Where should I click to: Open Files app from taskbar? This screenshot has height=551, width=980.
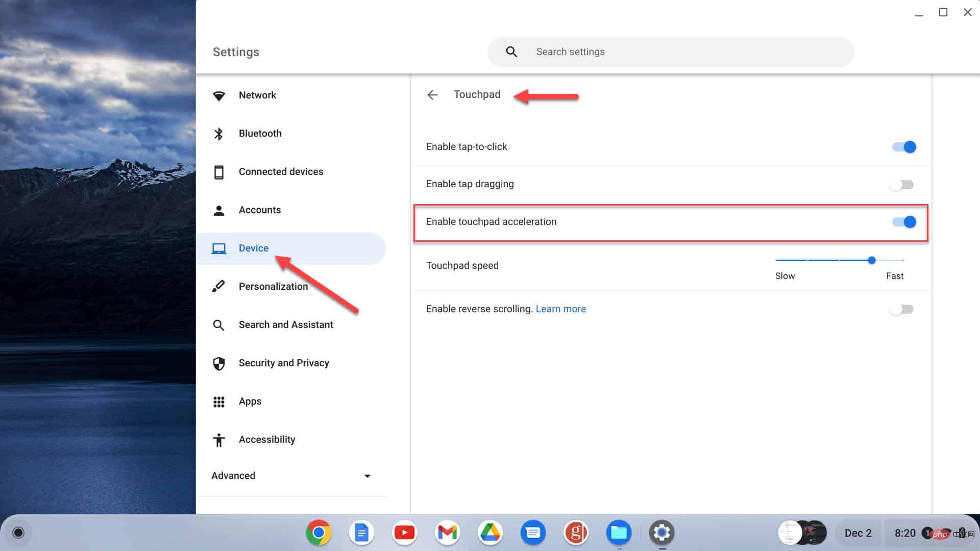coord(619,533)
